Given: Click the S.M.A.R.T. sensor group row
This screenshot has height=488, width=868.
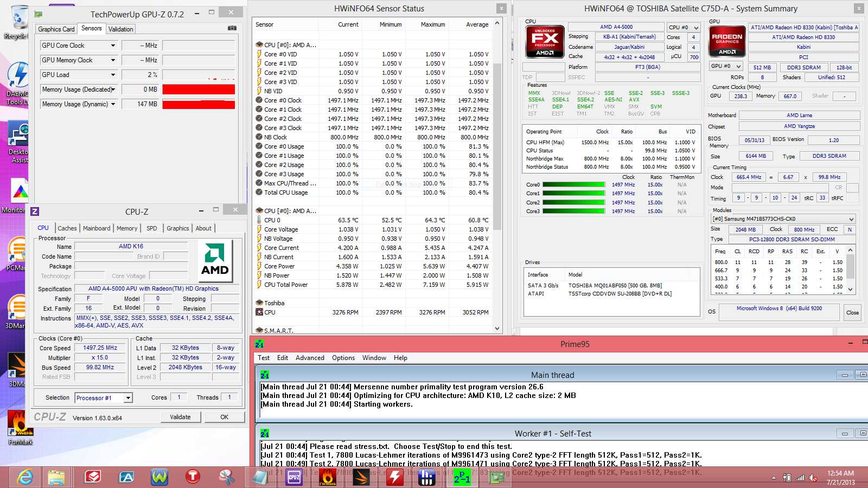Looking at the screenshot, I should click(372, 330).
